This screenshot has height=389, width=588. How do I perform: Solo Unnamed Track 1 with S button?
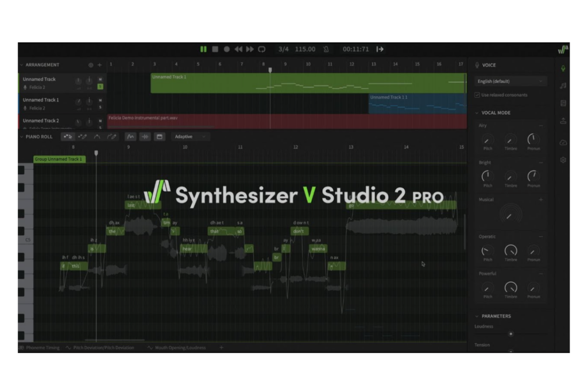100,107
